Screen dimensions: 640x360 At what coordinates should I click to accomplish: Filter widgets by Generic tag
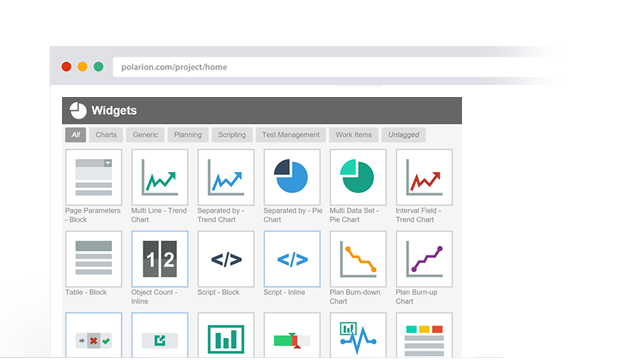point(145,135)
